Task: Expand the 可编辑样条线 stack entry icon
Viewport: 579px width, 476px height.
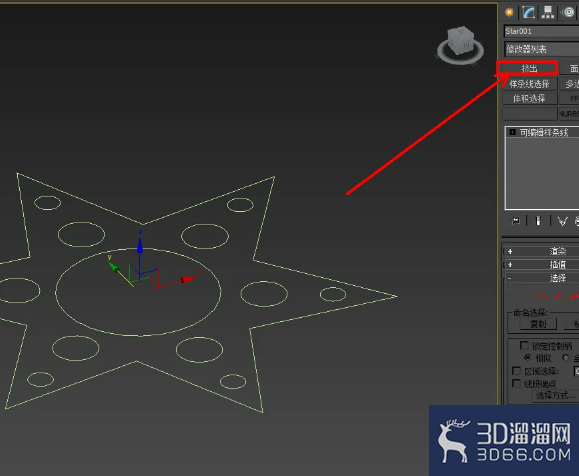Action: click(512, 132)
